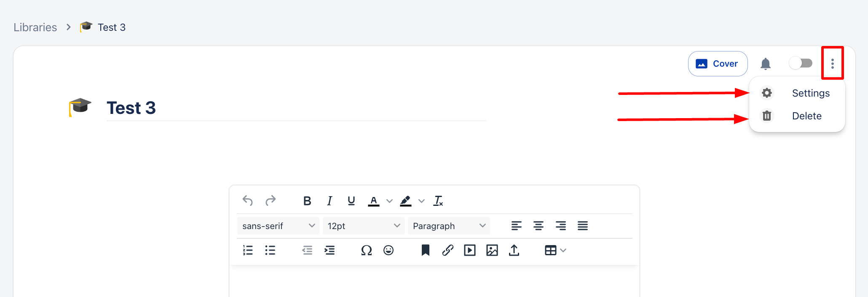Open the sans-serif font family dropdown
This screenshot has height=297, width=868.
(278, 226)
